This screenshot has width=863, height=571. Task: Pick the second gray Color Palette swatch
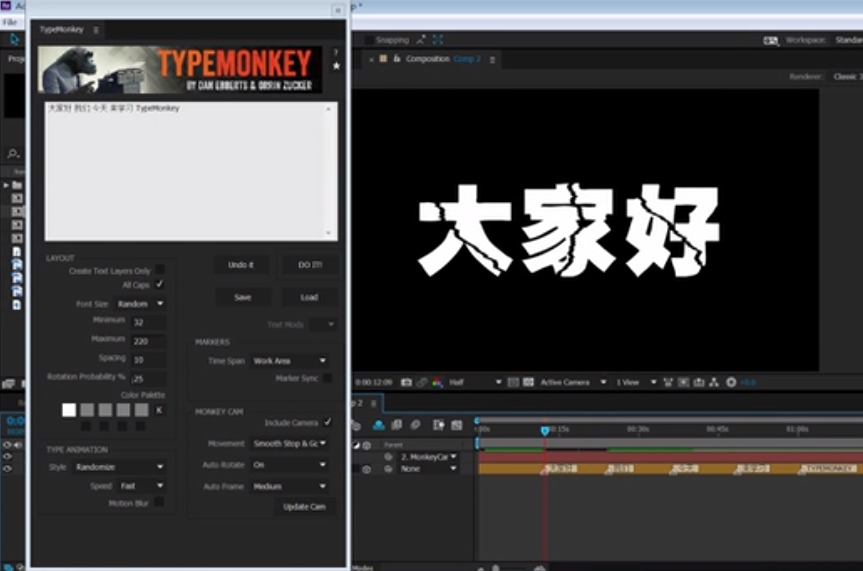coord(105,410)
